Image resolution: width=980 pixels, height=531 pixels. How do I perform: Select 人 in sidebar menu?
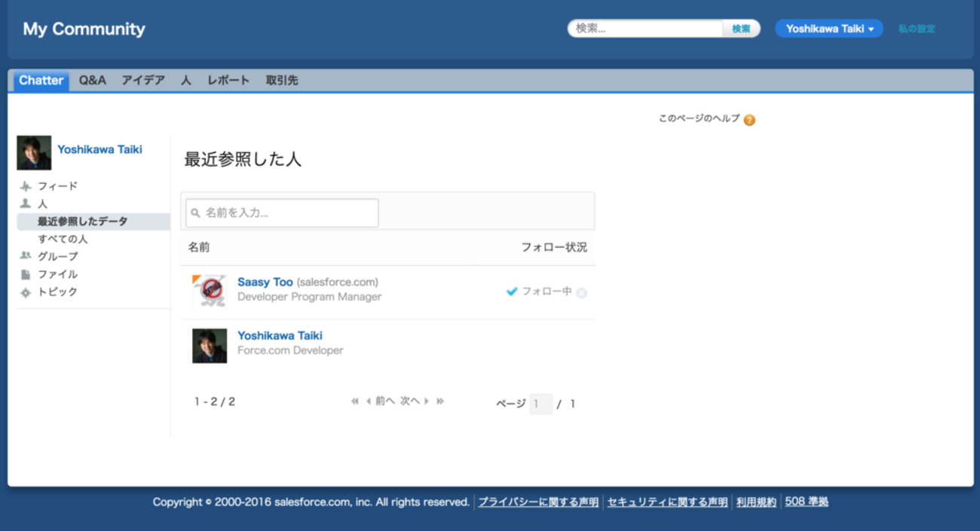point(42,204)
